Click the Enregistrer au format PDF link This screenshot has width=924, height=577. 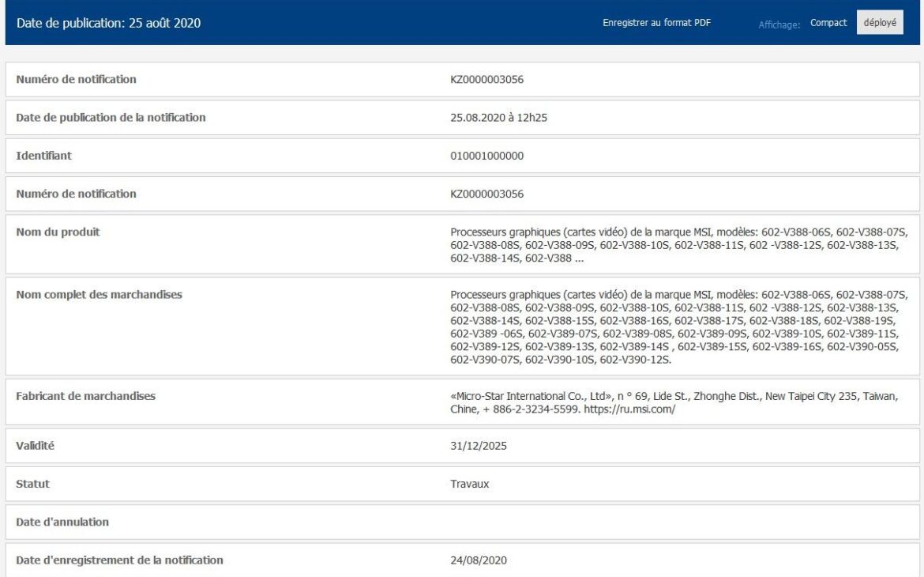click(656, 23)
